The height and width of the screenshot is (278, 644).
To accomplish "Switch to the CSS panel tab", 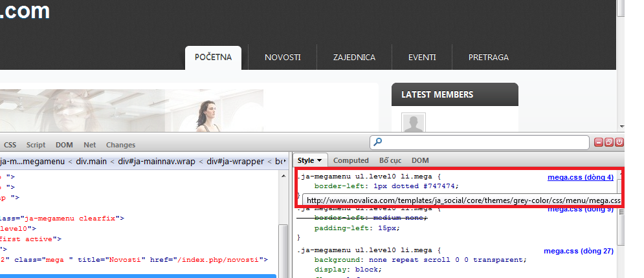I will pyautogui.click(x=10, y=145).
